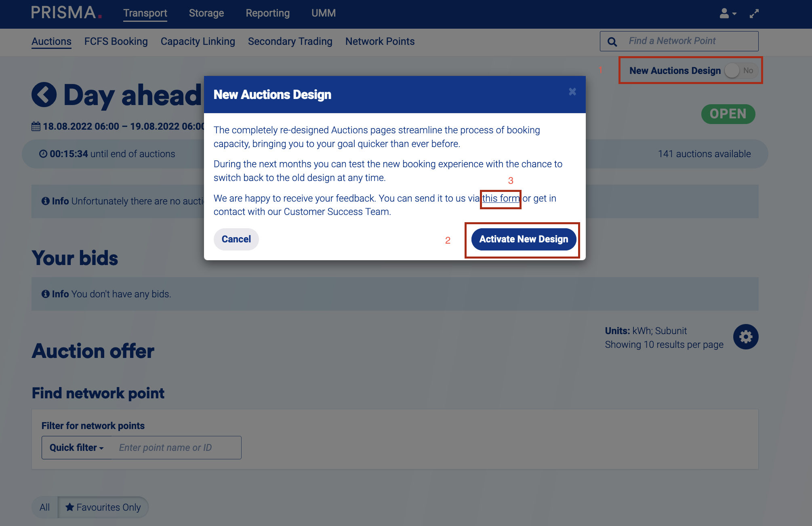Viewport: 812px width, 526px height.
Task: Click the search magnifier icon
Action: tap(612, 42)
